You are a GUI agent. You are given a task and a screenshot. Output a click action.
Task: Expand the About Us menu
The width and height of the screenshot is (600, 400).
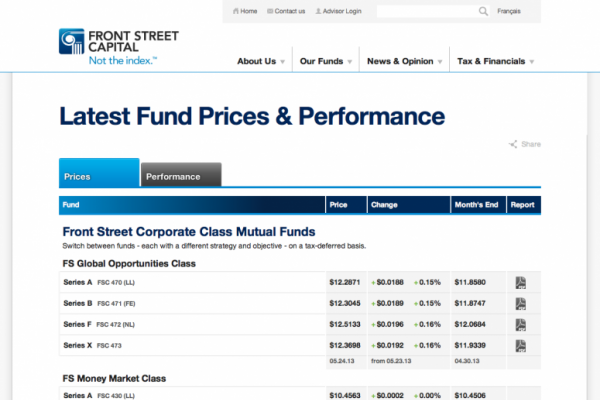[260, 61]
